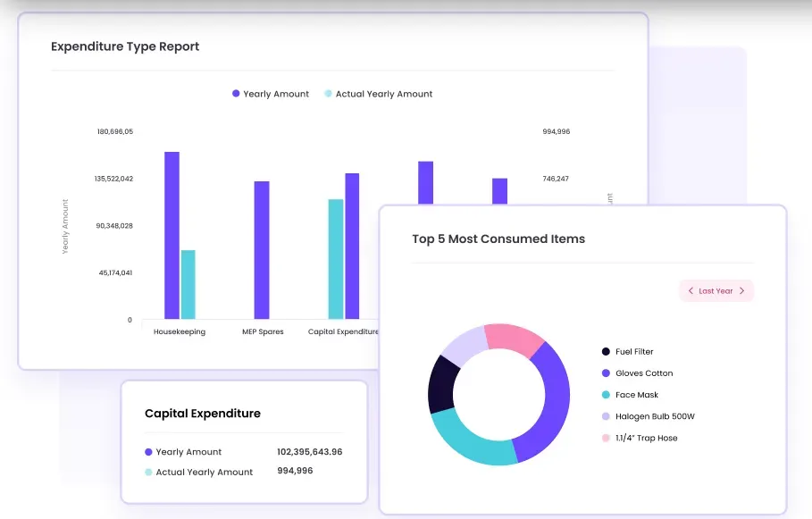812x519 pixels.
Task: Toggle the Actual Yearly Amount legend series
Action: 378,94
